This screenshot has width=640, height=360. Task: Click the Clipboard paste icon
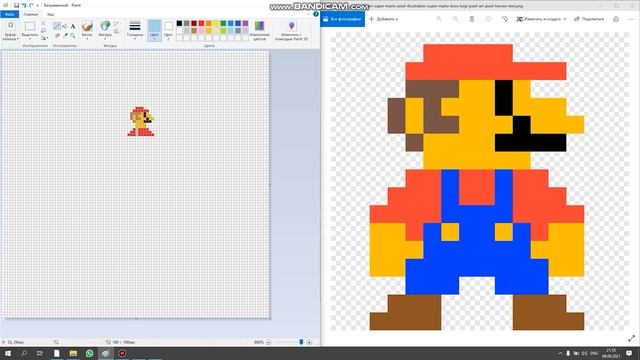[x=11, y=26]
